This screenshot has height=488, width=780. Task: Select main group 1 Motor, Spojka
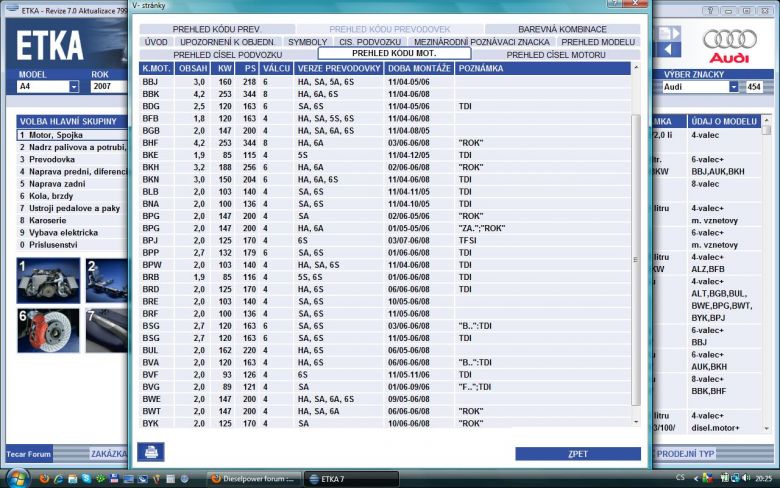72,135
